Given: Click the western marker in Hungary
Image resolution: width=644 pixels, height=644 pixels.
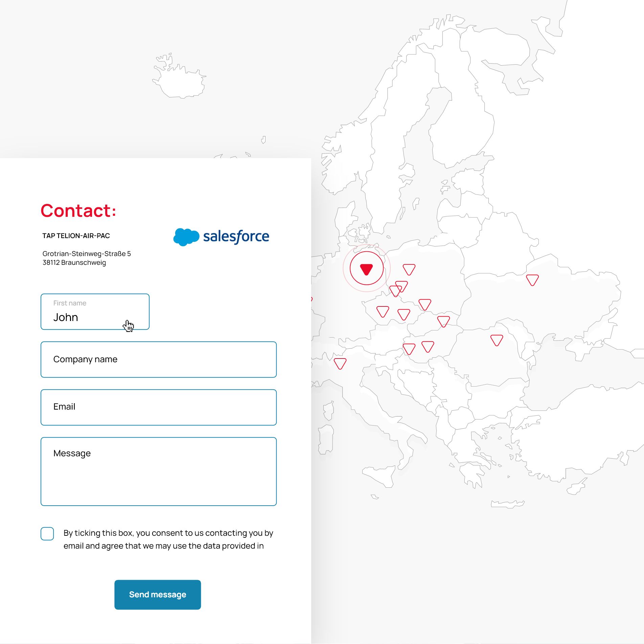Looking at the screenshot, I should [x=409, y=348].
